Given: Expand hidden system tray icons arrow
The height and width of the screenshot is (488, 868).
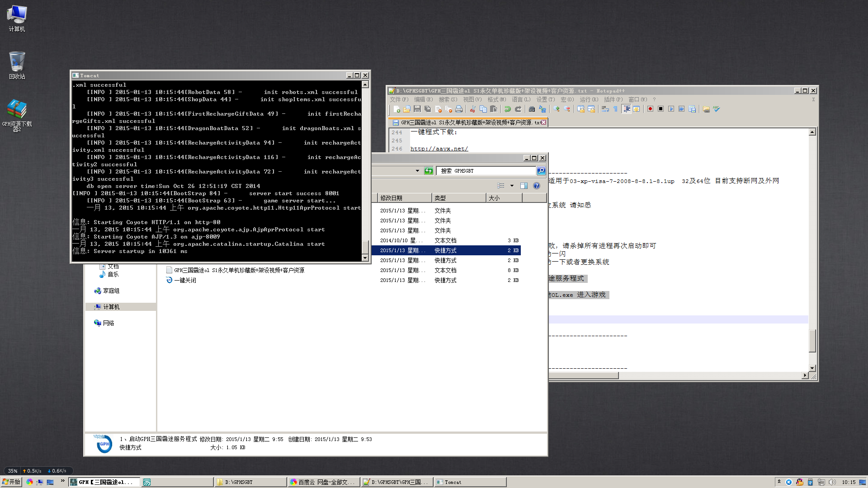Looking at the screenshot, I should 779,482.
